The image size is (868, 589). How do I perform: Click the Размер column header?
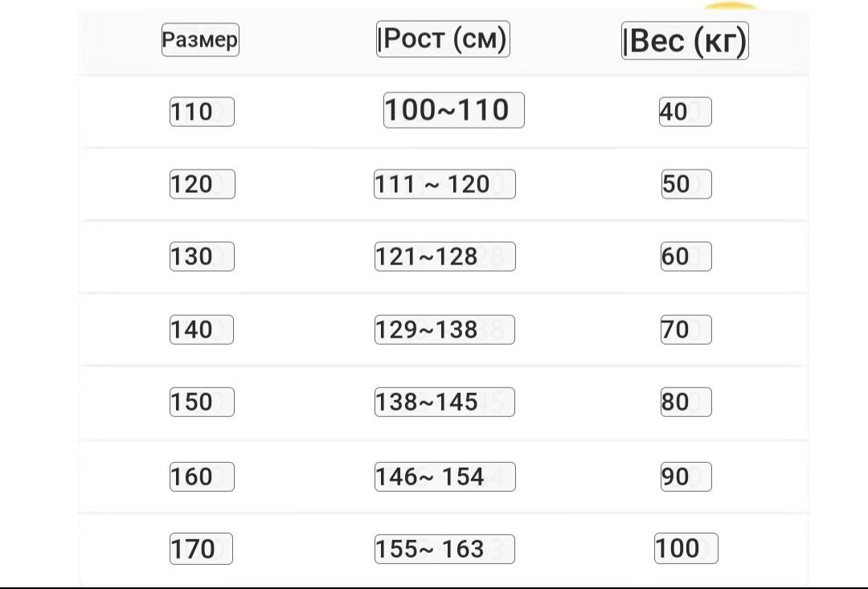coord(200,40)
